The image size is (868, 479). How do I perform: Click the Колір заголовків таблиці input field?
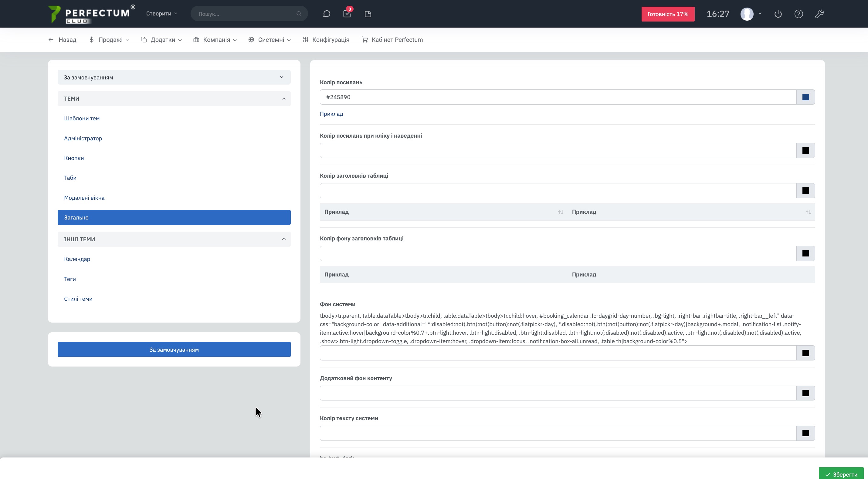click(558, 191)
